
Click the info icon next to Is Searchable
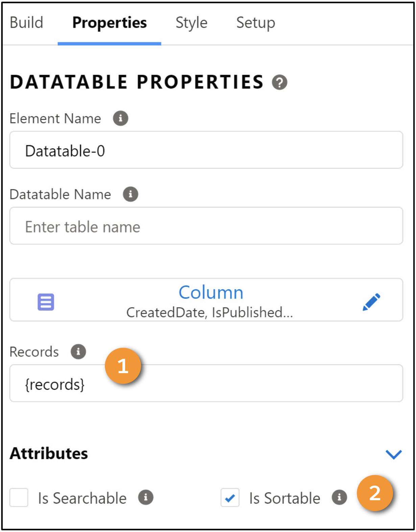(x=146, y=498)
